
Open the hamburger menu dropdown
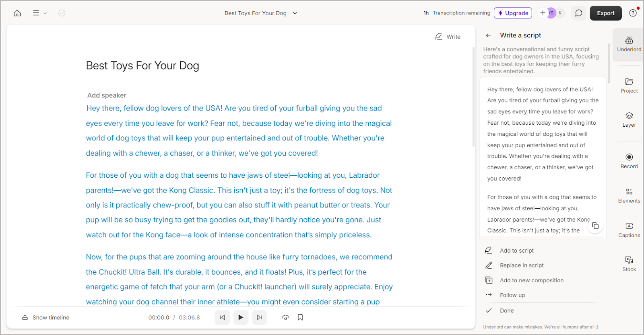(39, 13)
